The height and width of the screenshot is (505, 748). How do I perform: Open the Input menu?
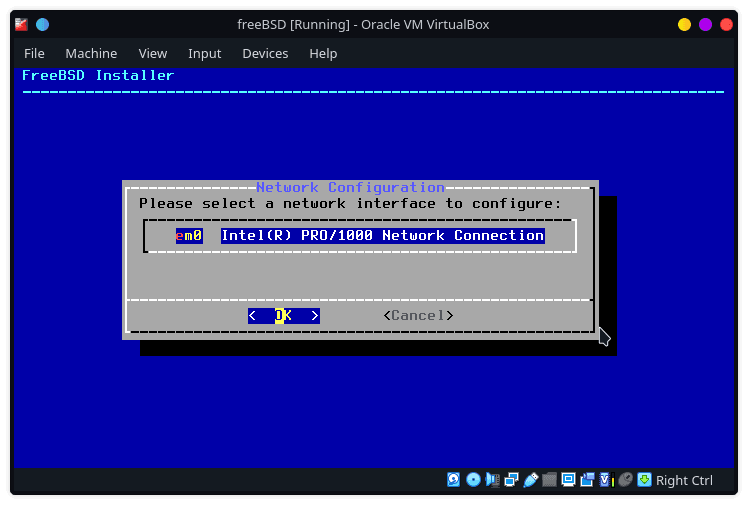tap(204, 53)
